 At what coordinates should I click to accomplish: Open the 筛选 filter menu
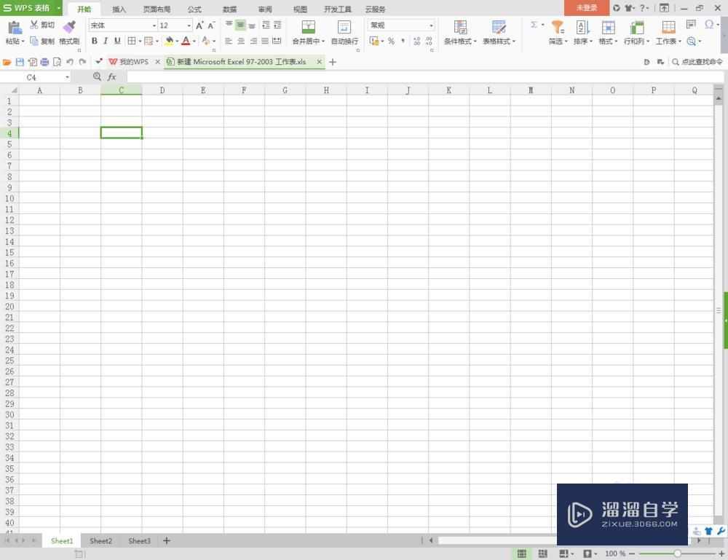pyautogui.click(x=558, y=33)
